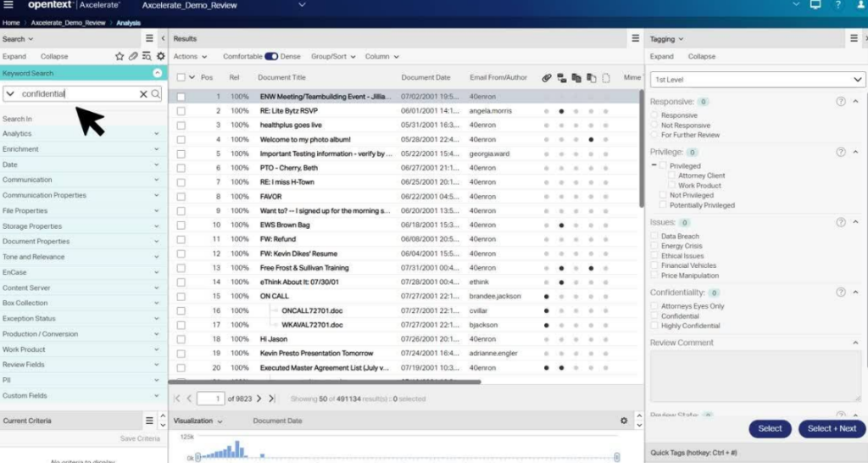Check the Price Manipulation issue box
The width and height of the screenshot is (868, 463).
[x=655, y=276]
